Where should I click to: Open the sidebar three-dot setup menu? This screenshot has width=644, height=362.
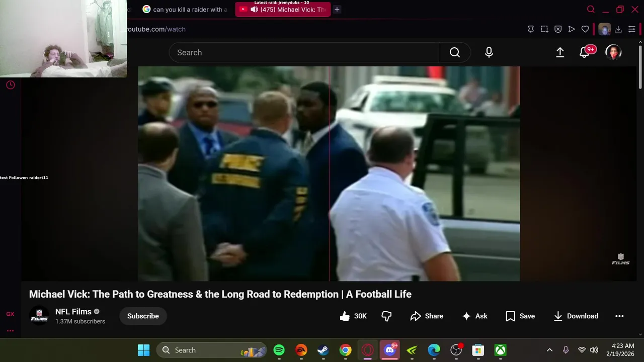(10, 331)
